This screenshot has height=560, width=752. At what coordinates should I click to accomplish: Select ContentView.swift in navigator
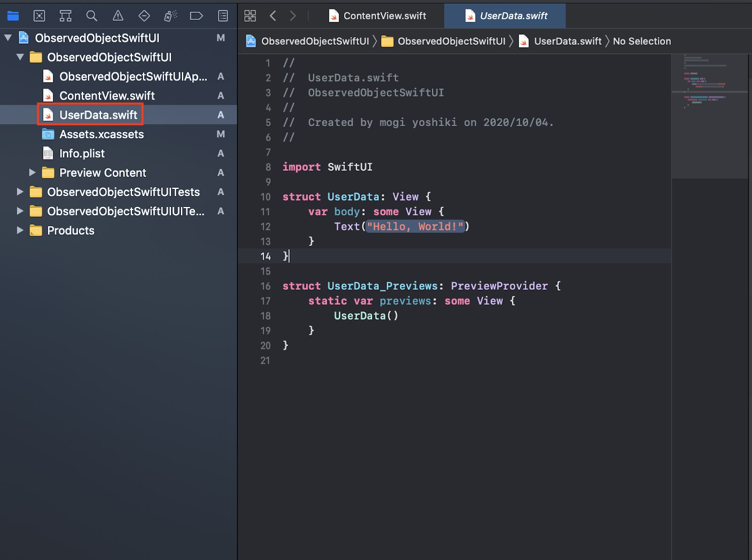pyautogui.click(x=118, y=95)
